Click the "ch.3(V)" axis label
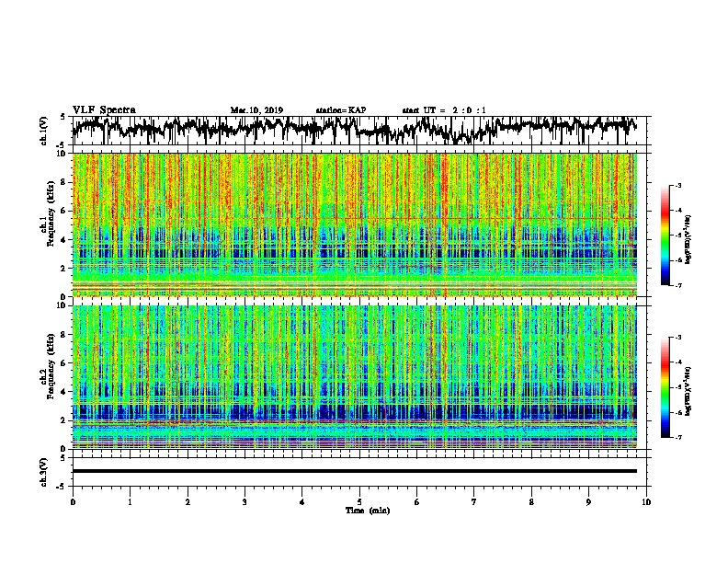The image size is (728, 563). pyautogui.click(x=44, y=472)
